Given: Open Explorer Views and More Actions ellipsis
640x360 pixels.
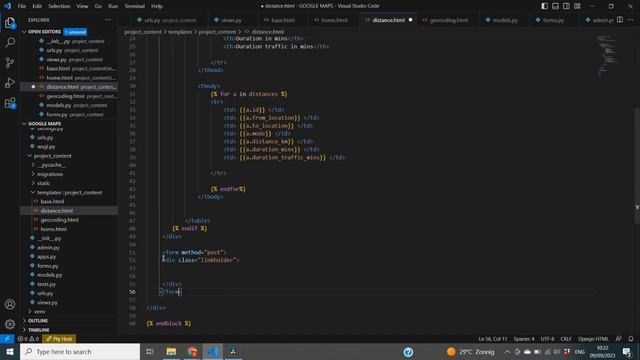Looking at the screenshot, I should point(108,20).
